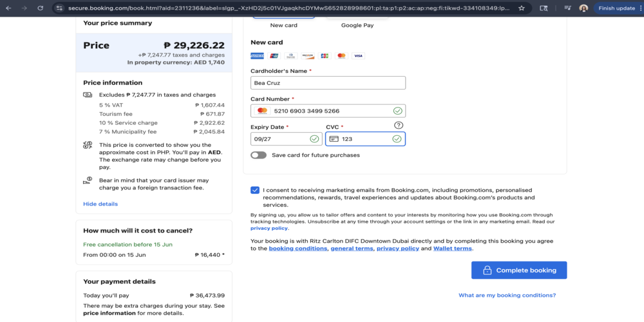This screenshot has height=322, width=644.
Task: Click the 5 % VAT row
Action: (162, 105)
